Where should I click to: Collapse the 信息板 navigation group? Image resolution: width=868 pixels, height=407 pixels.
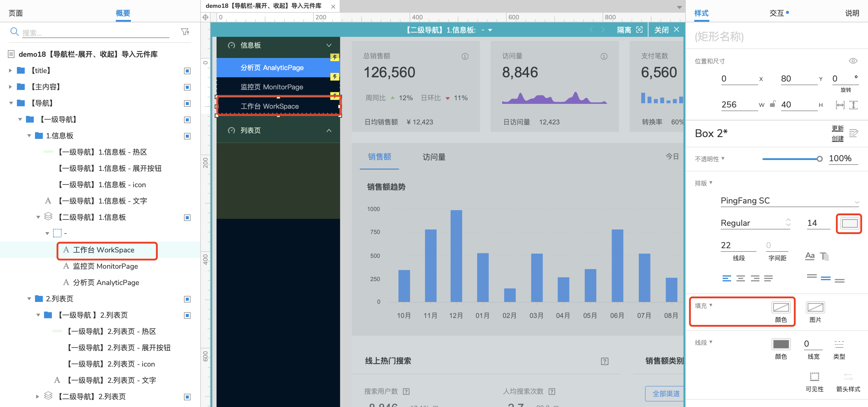[x=331, y=45]
